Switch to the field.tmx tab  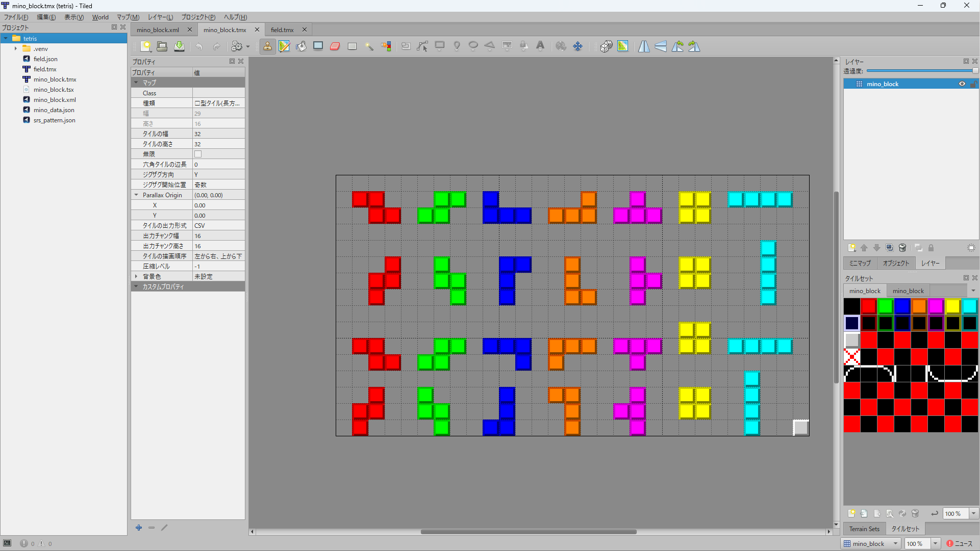point(282,30)
